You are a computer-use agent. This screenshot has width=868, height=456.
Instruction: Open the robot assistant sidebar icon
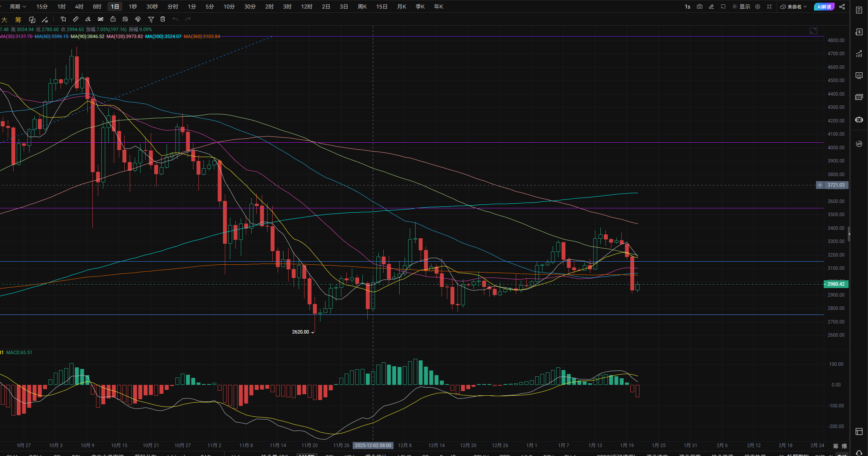859,119
